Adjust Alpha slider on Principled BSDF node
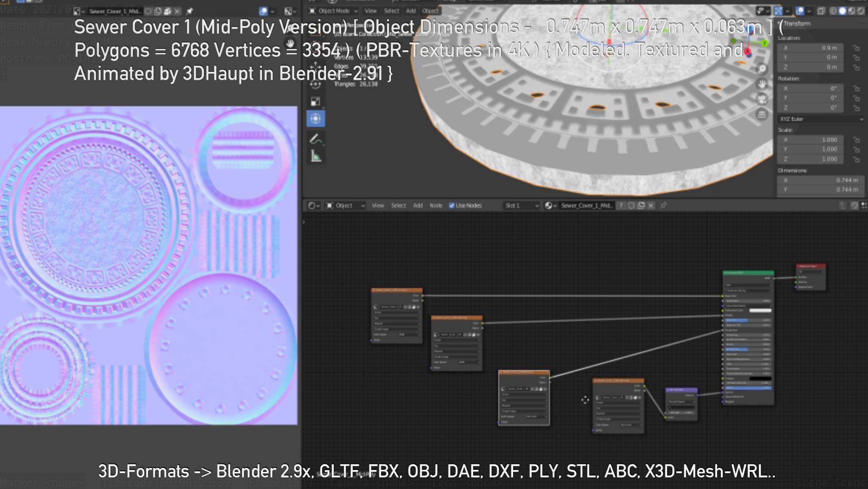The image size is (868, 489). tap(748, 388)
